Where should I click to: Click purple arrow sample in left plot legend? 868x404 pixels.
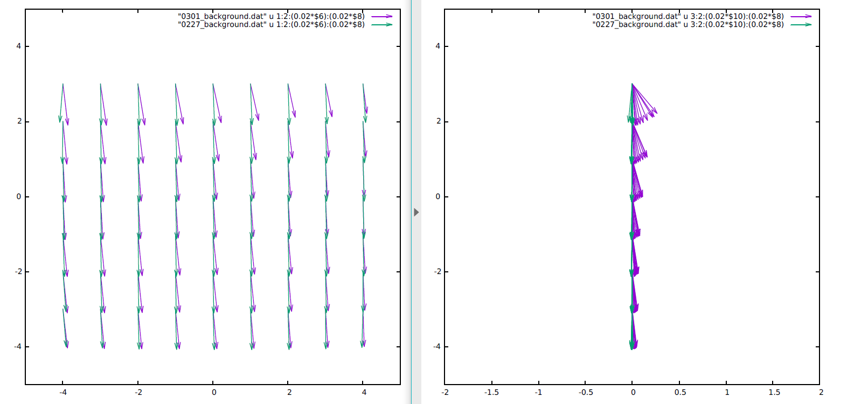click(381, 17)
